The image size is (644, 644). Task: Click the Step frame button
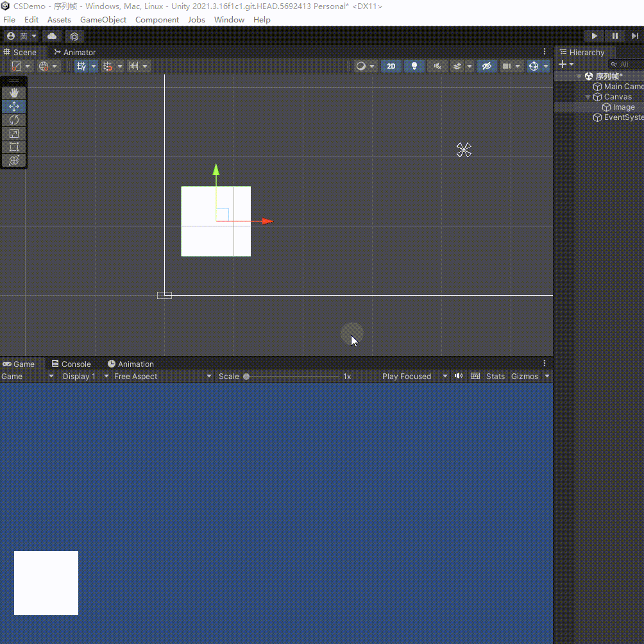pyautogui.click(x=634, y=37)
